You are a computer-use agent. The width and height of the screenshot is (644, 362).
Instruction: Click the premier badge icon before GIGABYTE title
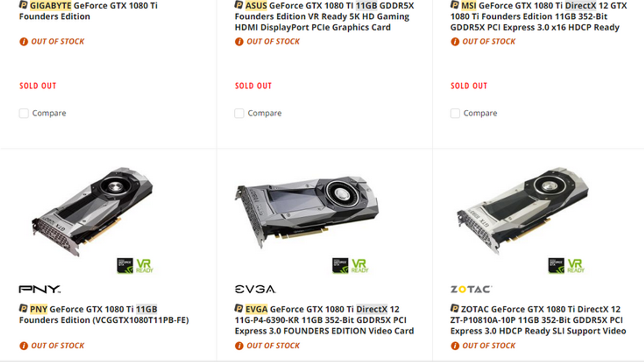(x=23, y=5)
